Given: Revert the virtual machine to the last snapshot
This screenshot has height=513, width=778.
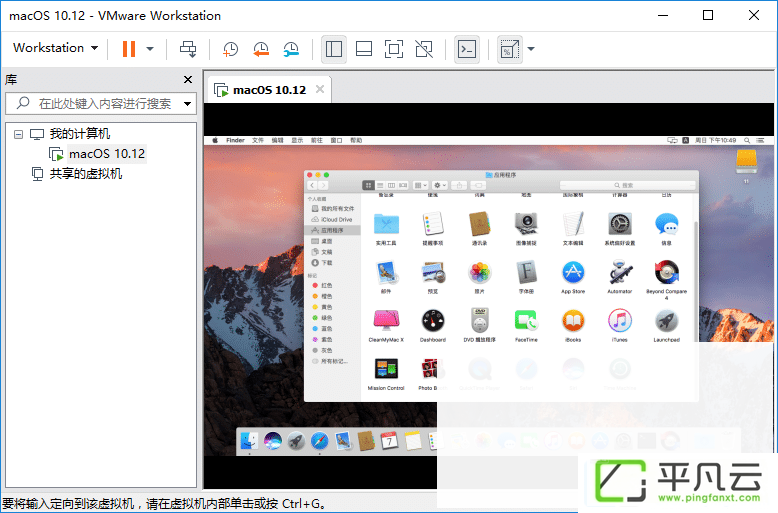Looking at the screenshot, I should [x=260, y=49].
